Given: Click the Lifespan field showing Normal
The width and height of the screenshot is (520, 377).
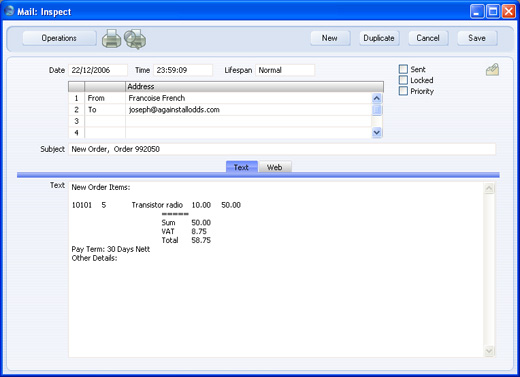Looking at the screenshot, I should tap(285, 70).
